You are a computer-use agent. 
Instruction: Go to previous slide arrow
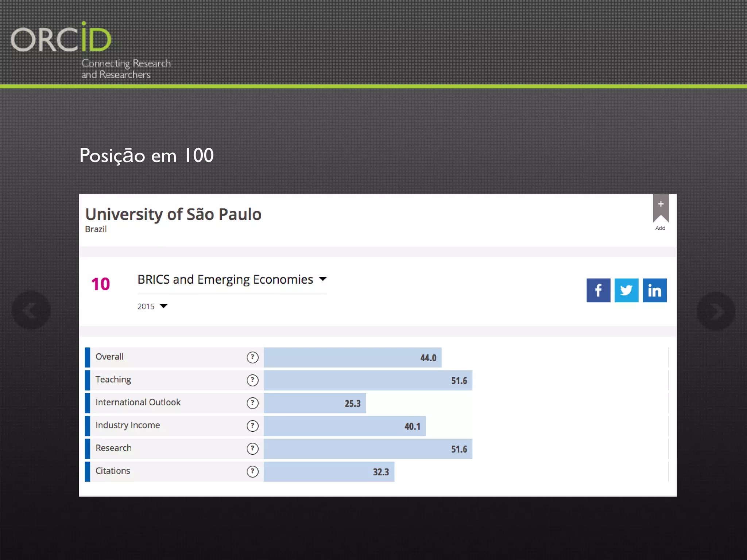pyautogui.click(x=31, y=310)
